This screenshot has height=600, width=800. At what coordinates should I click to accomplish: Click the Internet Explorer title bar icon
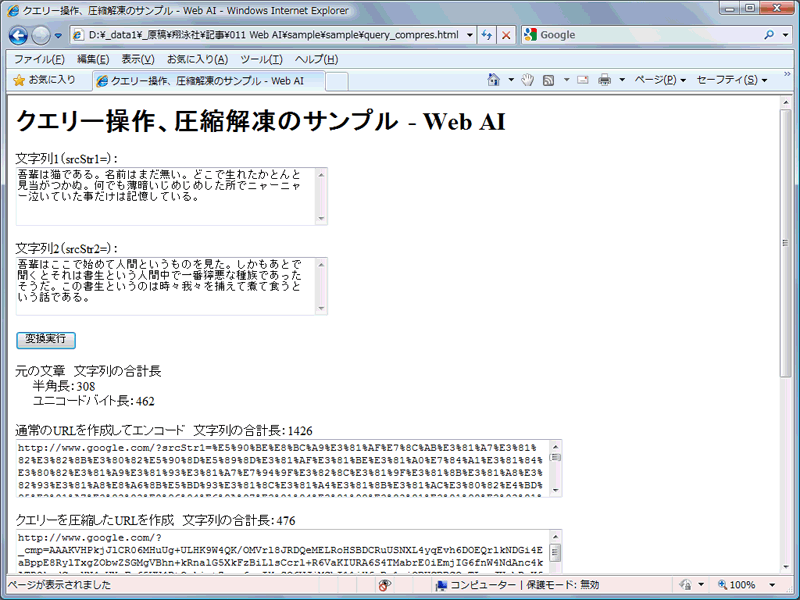13,10
